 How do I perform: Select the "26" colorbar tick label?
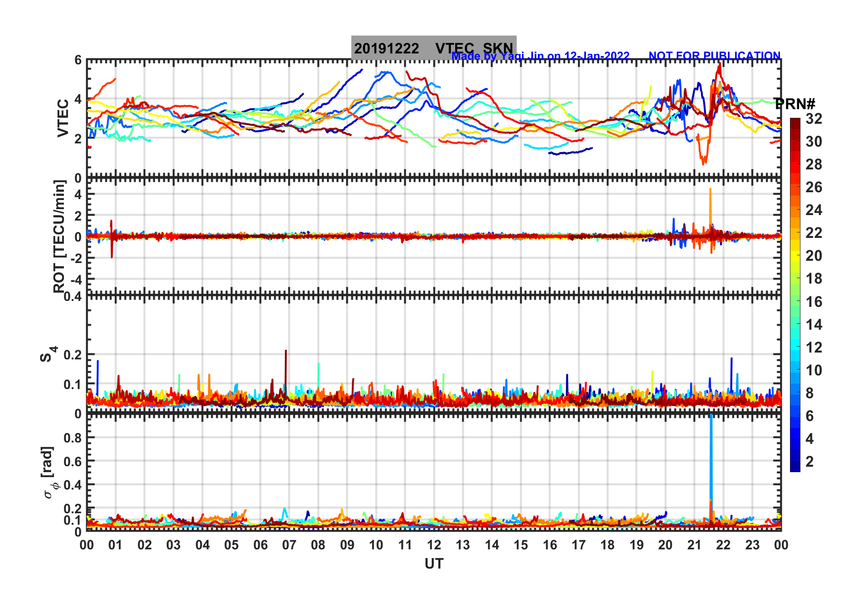coord(814,187)
